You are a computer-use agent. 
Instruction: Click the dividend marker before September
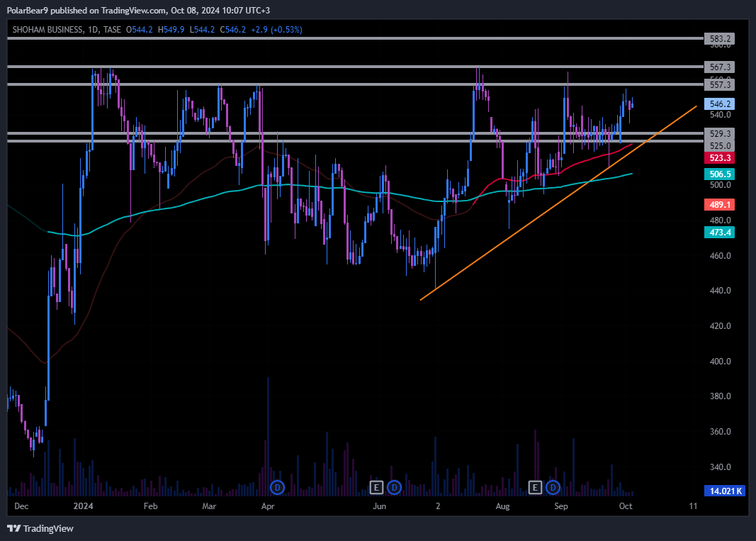[x=553, y=487]
